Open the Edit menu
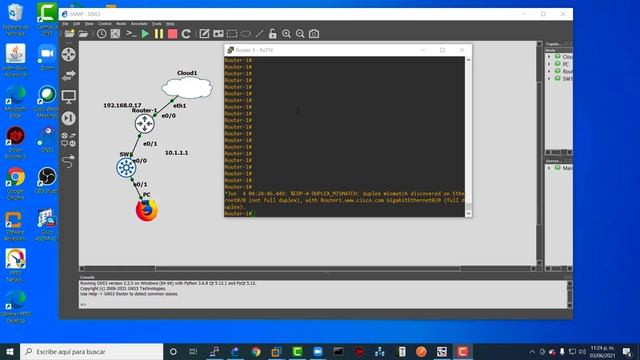The height and width of the screenshot is (360, 640). pyautogui.click(x=76, y=24)
